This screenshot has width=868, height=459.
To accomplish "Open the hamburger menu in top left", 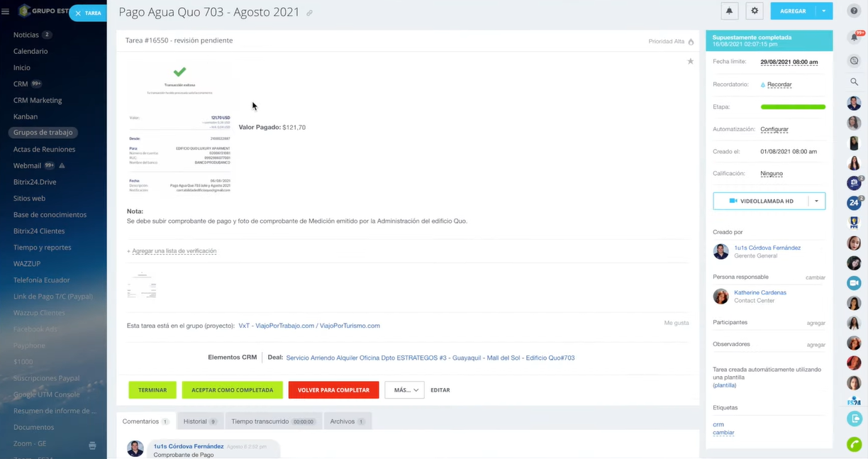I will tap(6, 12).
